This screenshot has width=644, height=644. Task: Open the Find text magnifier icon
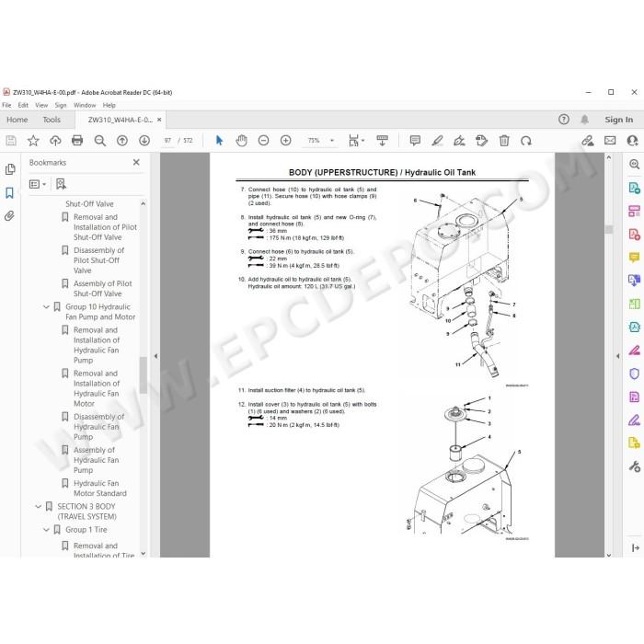pyautogui.click(x=99, y=141)
